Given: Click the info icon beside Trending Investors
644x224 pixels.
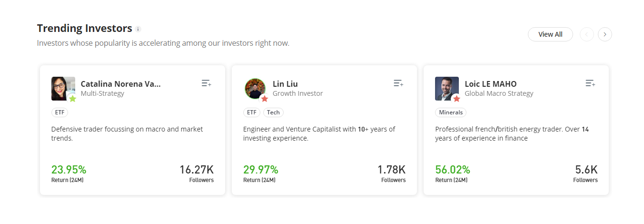Looking at the screenshot, I should point(138,29).
